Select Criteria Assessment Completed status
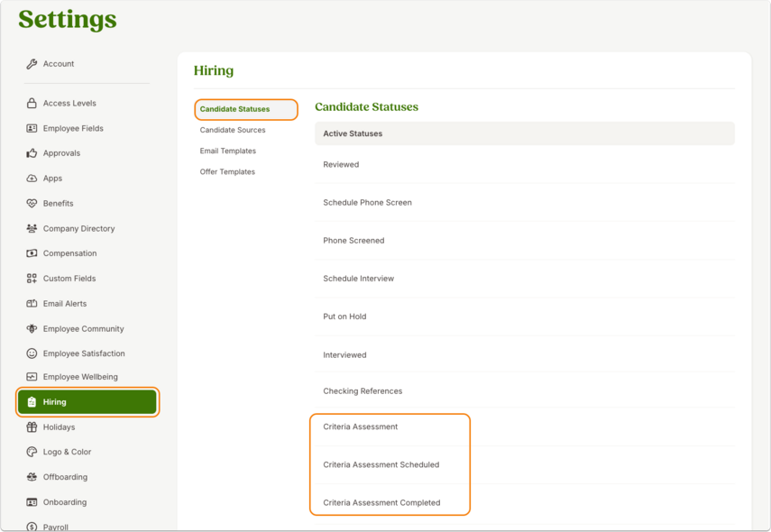Screen dimensions: 771x532 (x=525, y=502)
